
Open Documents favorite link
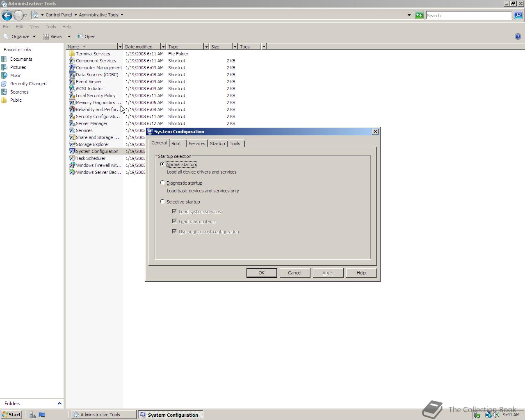point(21,59)
